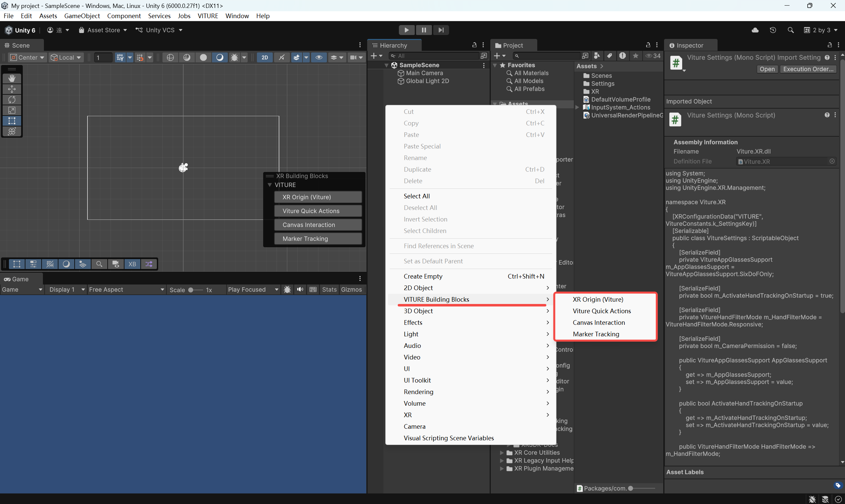Toggle scene lighting in Scene toolbar
This screenshot has height=504, width=845.
point(282,57)
